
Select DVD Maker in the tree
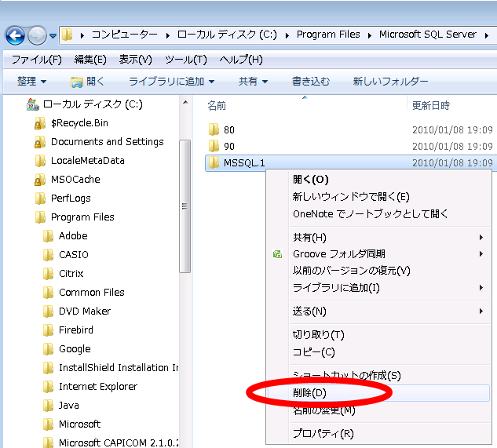[x=85, y=311]
